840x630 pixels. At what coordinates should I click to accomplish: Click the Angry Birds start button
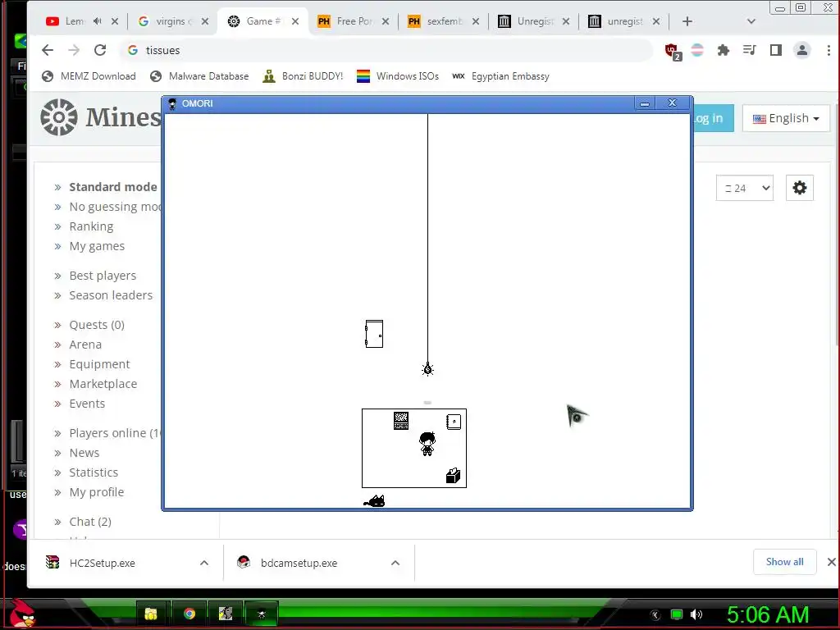coord(22,614)
